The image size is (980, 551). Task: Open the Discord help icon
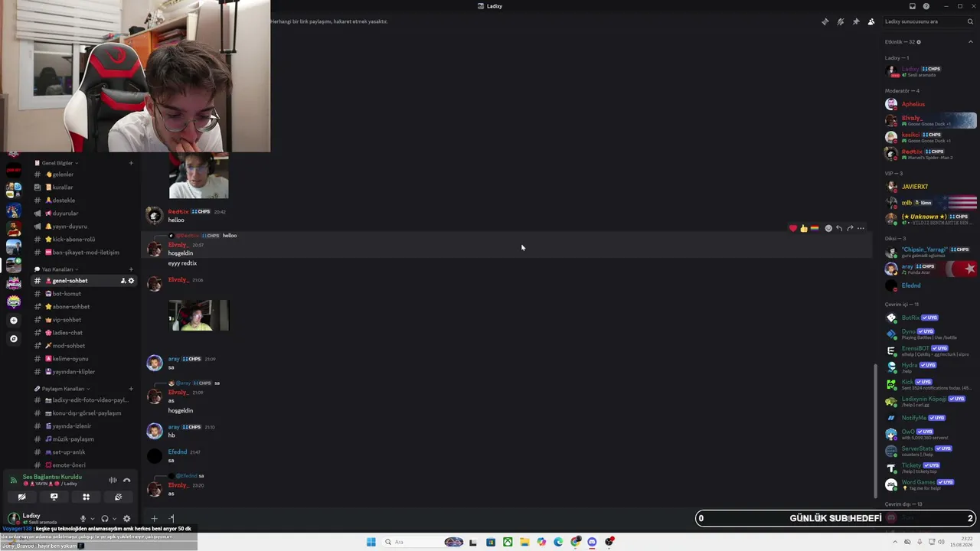(x=926, y=6)
